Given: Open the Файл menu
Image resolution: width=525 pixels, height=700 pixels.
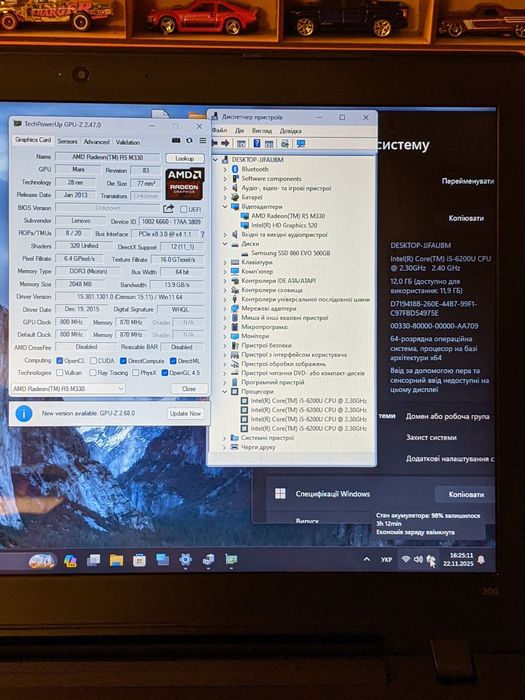Looking at the screenshot, I should point(220,130).
